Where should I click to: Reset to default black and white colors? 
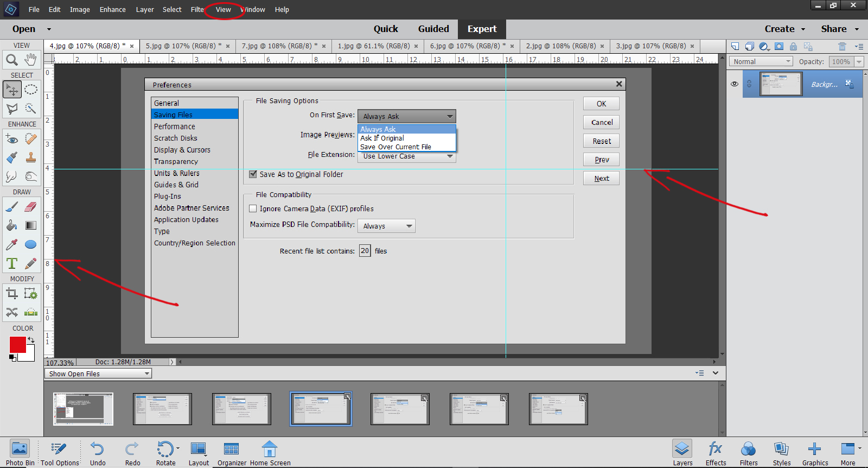(x=12, y=357)
